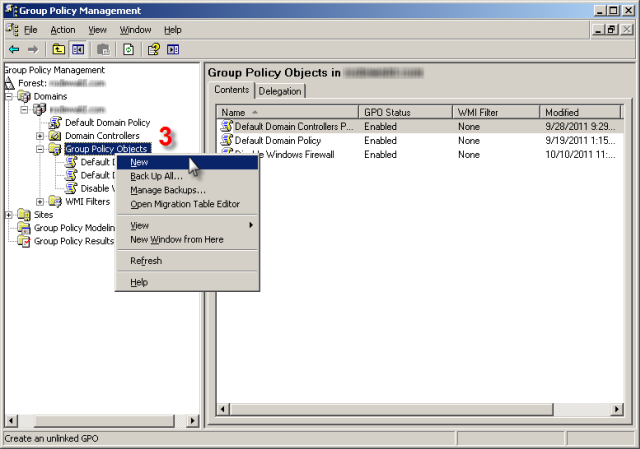Viewport: 640px width, 449px height.
Task: Click the Sites folder icon
Action: point(24,214)
